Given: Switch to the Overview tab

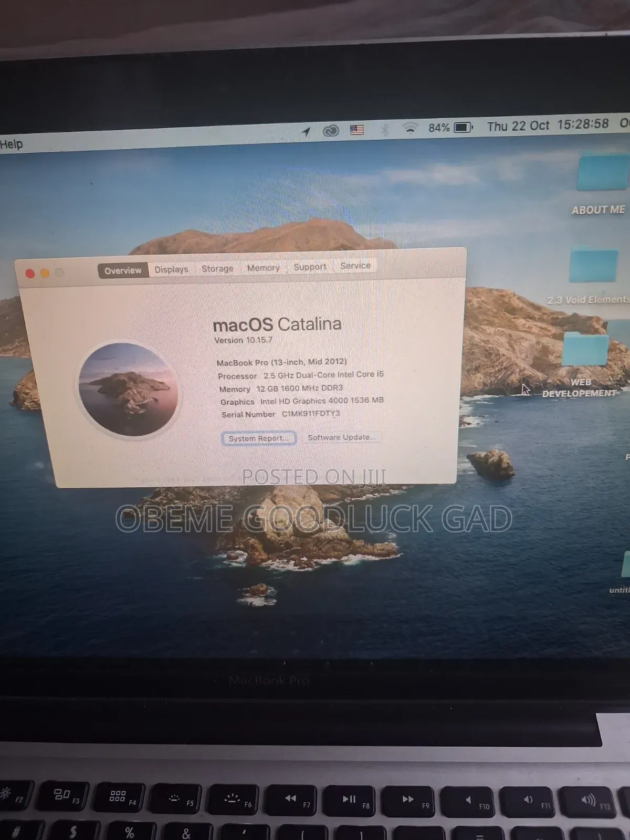Looking at the screenshot, I should tap(123, 271).
